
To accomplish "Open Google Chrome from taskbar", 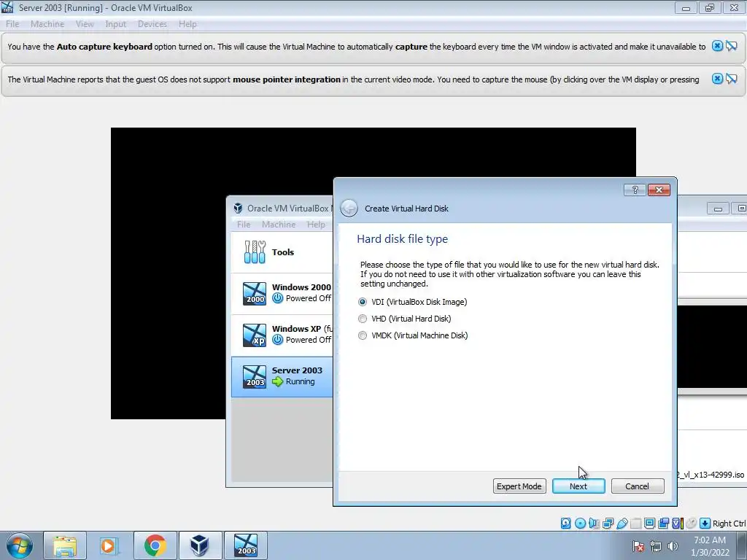I will pyautogui.click(x=155, y=545).
